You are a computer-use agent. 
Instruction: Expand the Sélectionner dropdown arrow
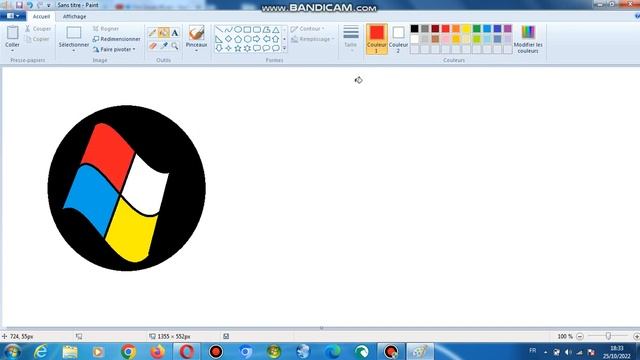click(x=74, y=51)
